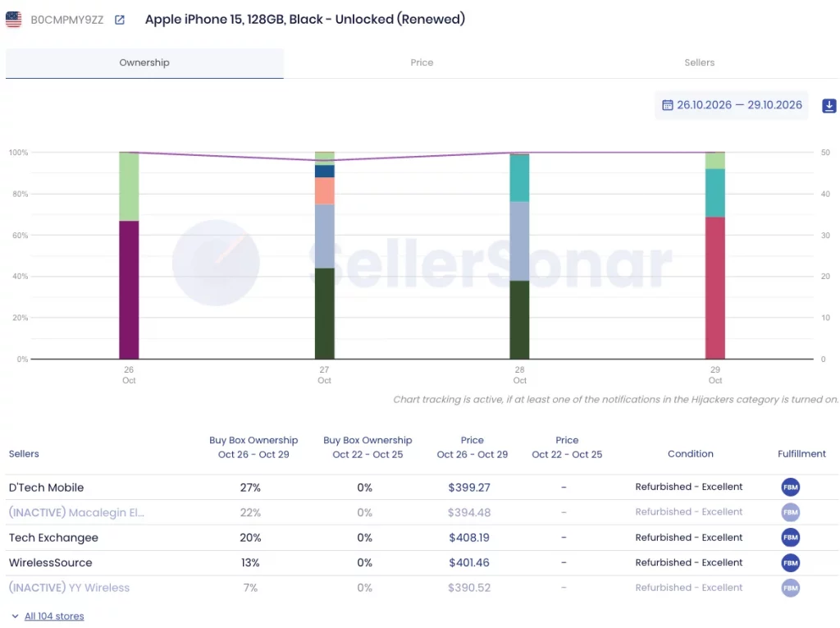The height and width of the screenshot is (628, 840).
Task: Click the purple bar segment on 26 Oct
Action: click(x=129, y=290)
